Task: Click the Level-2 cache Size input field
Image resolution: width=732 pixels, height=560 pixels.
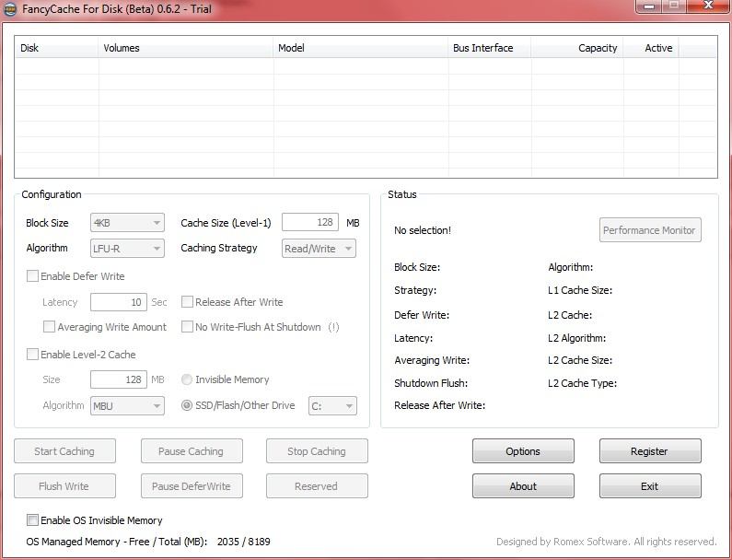Action: [x=119, y=379]
